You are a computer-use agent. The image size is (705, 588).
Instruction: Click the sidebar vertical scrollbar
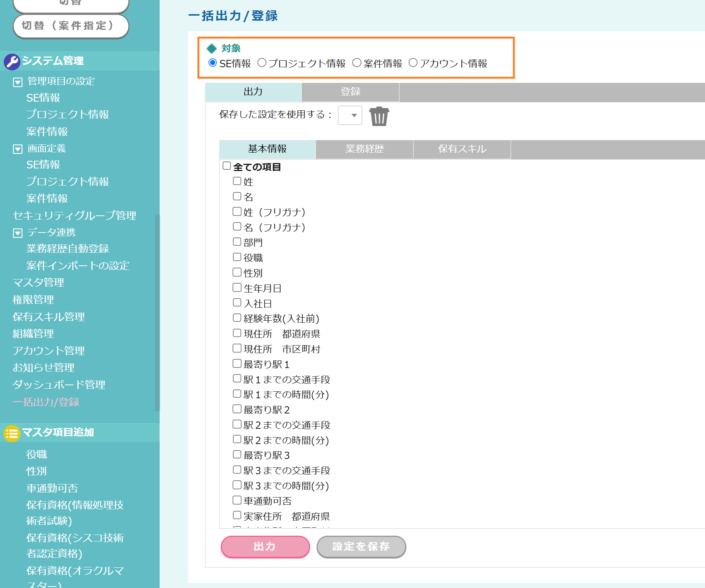(x=157, y=313)
